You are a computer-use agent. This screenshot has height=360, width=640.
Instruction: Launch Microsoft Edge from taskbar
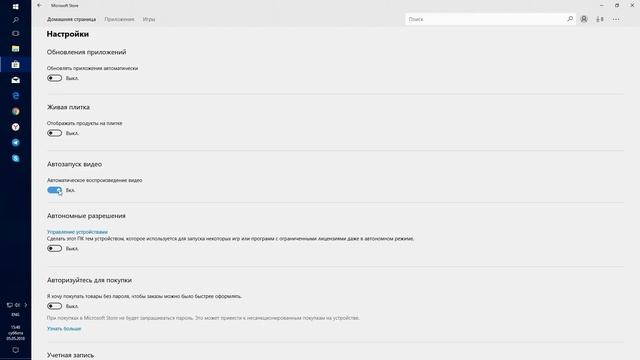(16, 96)
